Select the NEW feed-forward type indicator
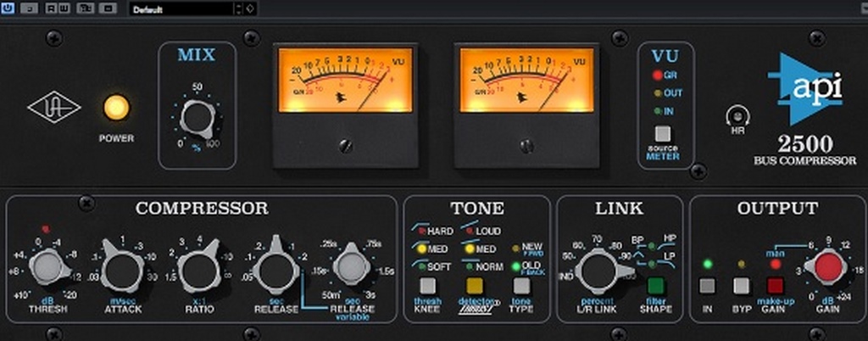The width and height of the screenshot is (868, 341). (x=516, y=248)
